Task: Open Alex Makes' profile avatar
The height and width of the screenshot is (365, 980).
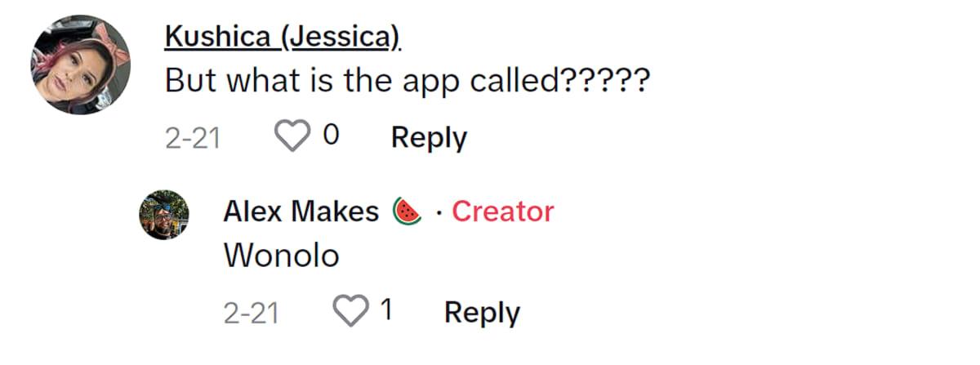Action: point(164,216)
